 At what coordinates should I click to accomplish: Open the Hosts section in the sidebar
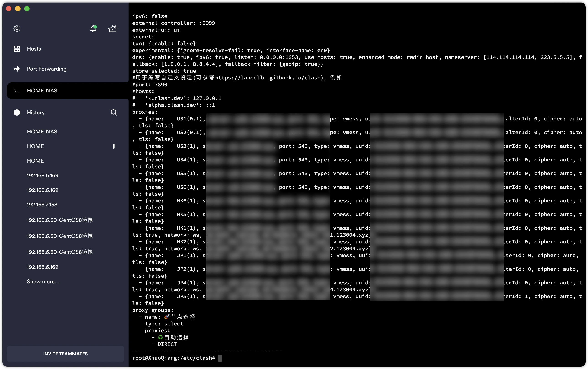(x=34, y=49)
